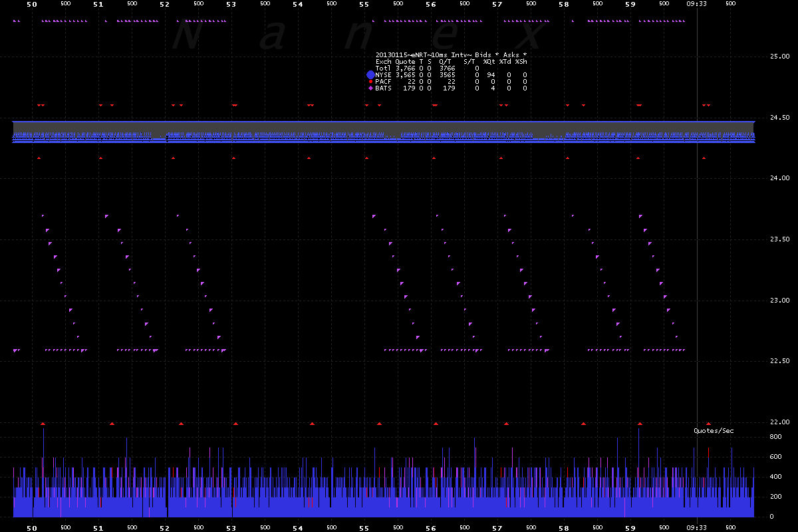Click second 56 on the top time axis

(x=430, y=4)
